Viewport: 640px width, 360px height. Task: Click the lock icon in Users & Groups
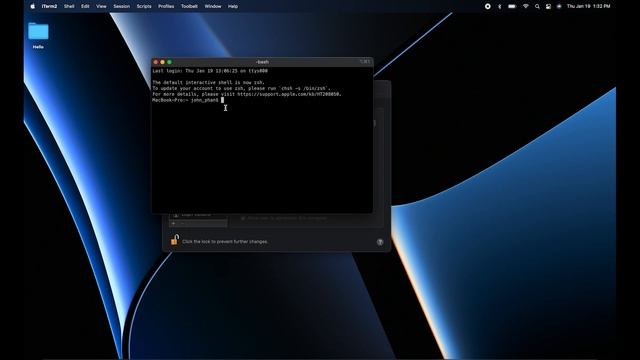pos(175,240)
